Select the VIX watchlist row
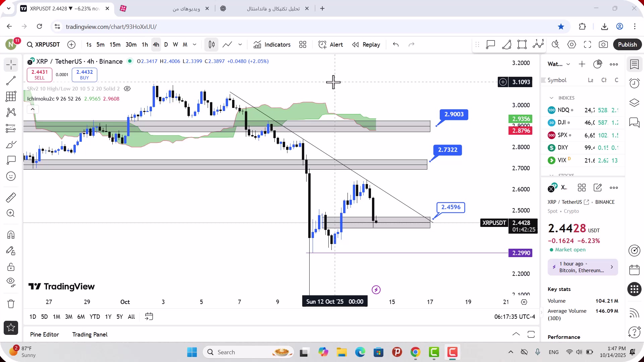 click(x=583, y=160)
